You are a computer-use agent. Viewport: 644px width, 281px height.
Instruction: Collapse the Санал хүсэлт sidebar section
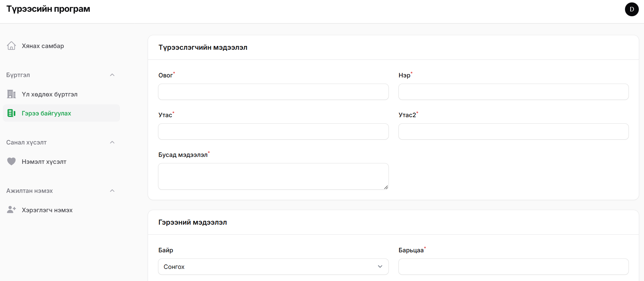click(112, 142)
